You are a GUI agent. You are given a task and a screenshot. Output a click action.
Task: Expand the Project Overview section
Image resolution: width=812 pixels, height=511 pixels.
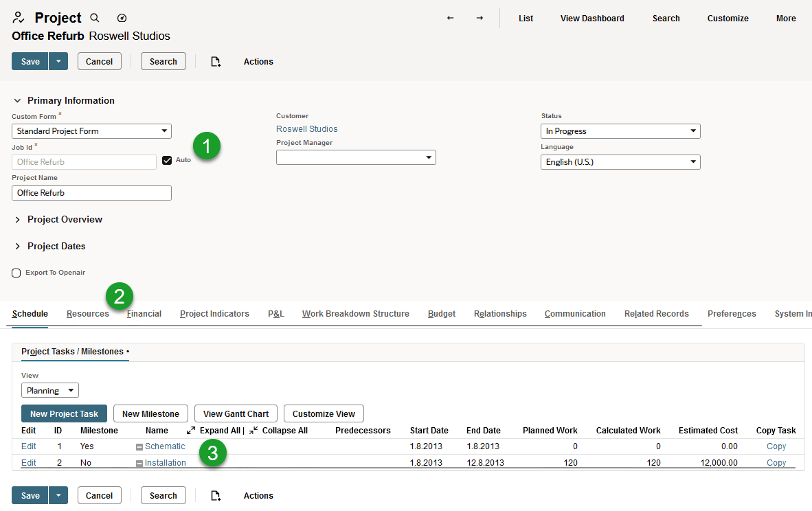click(x=17, y=220)
